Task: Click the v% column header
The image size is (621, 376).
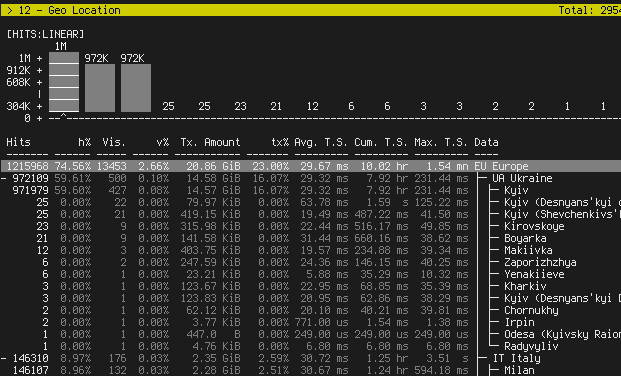Action: coord(162,142)
